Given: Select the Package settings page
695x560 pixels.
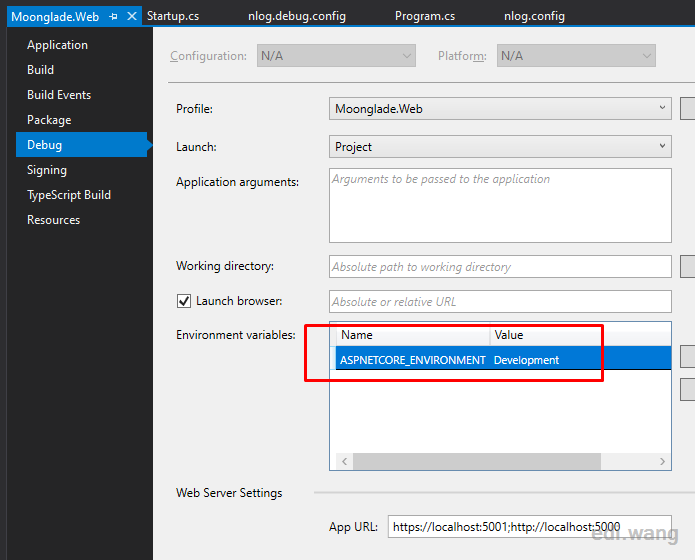Looking at the screenshot, I should 49,120.
